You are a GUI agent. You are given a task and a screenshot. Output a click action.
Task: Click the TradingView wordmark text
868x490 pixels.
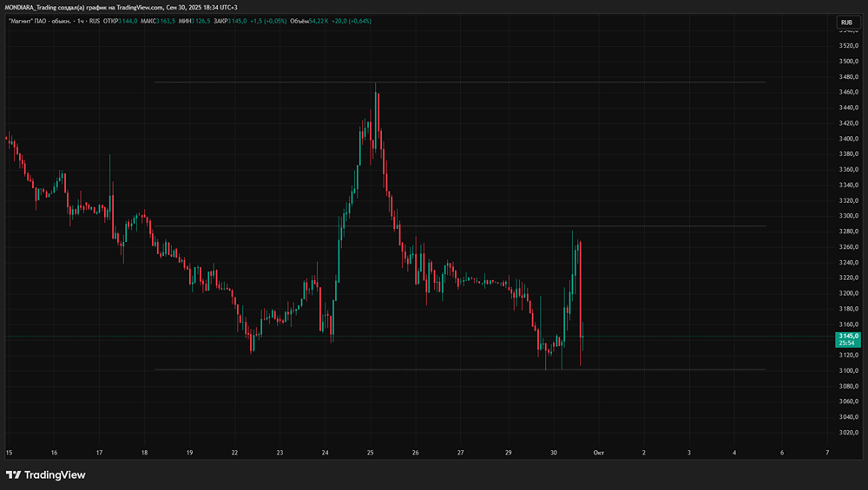[55, 474]
